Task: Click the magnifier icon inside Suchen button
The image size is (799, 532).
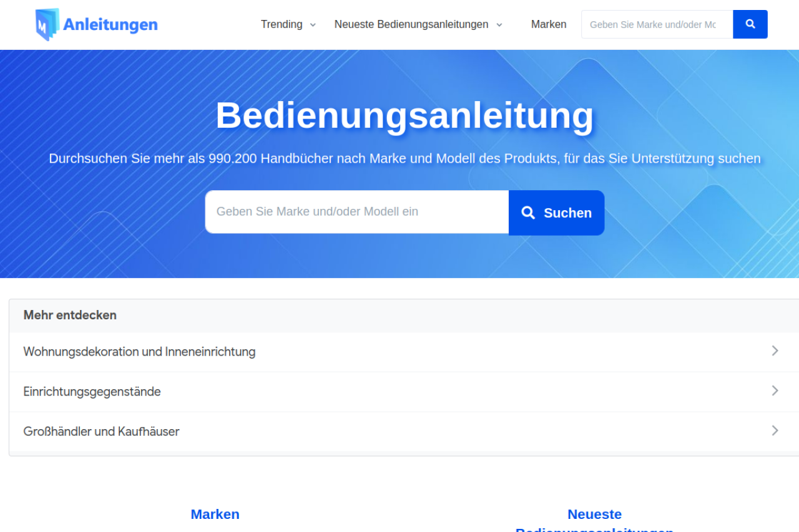Action: pos(528,213)
